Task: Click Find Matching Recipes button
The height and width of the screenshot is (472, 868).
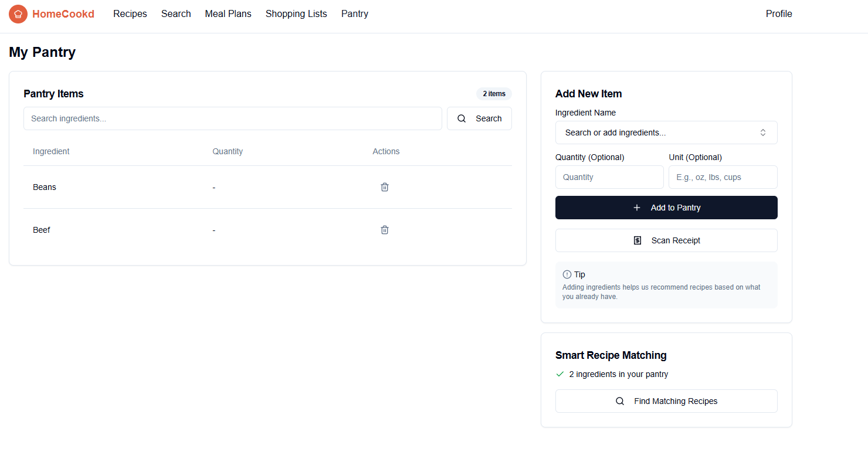Action: click(666, 401)
